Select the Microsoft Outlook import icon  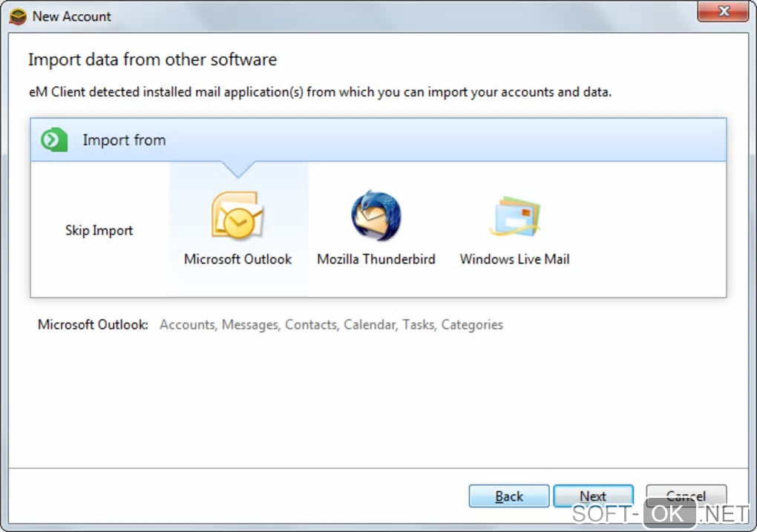click(237, 215)
